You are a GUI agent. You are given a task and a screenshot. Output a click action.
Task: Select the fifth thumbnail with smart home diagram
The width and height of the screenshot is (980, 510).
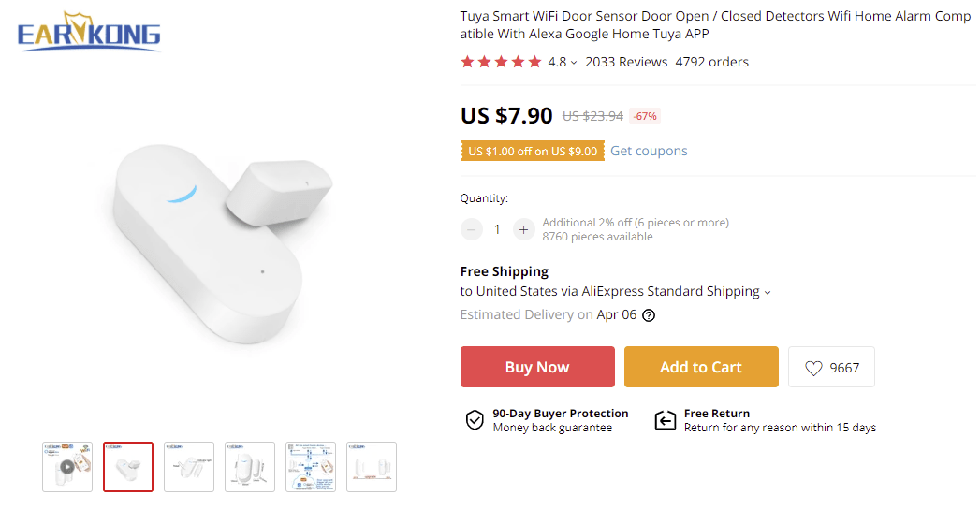pos(311,466)
